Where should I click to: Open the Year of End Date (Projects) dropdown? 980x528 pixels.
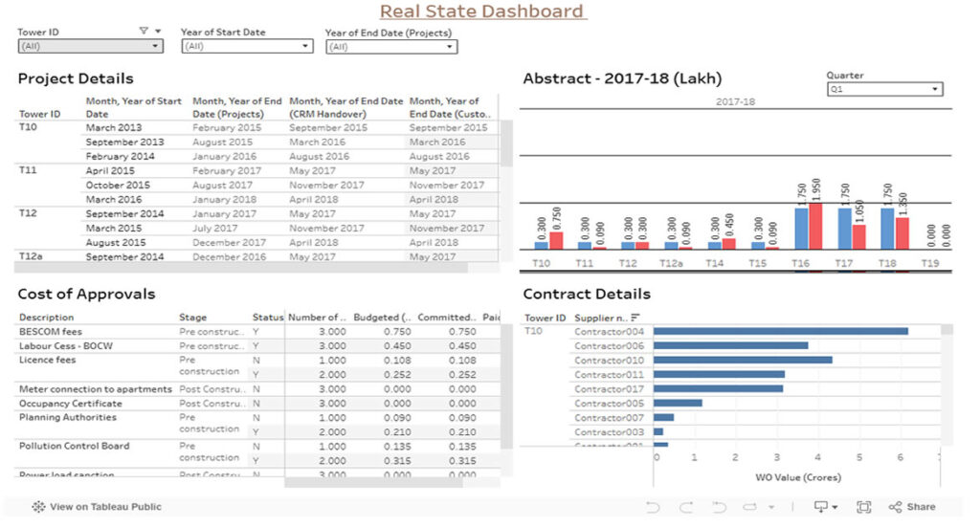[390, 47]
